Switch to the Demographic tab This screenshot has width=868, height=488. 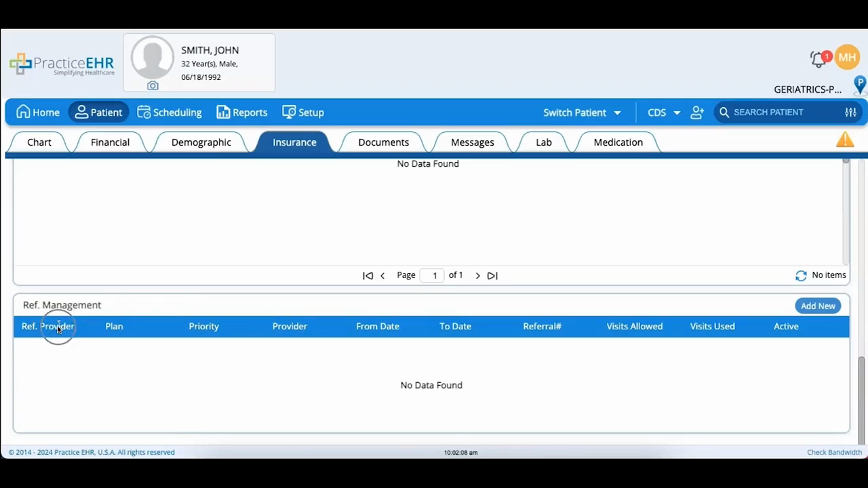(201, 142)
